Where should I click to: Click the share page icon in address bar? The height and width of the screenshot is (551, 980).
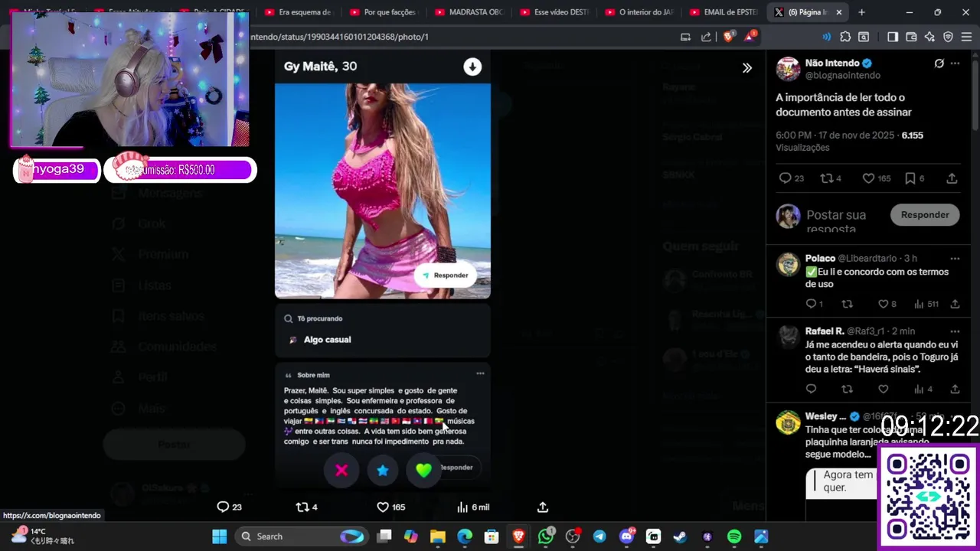pyautogui.click(x=706, y=37)
